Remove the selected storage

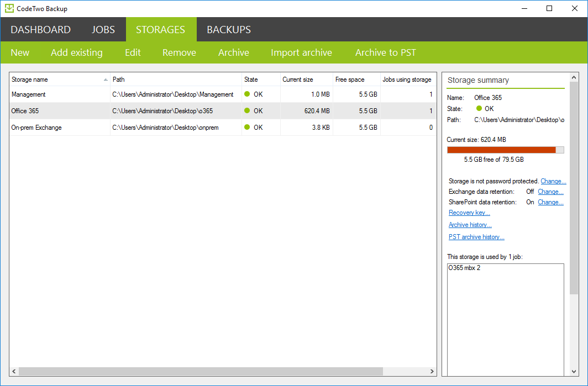click(179, 52)
